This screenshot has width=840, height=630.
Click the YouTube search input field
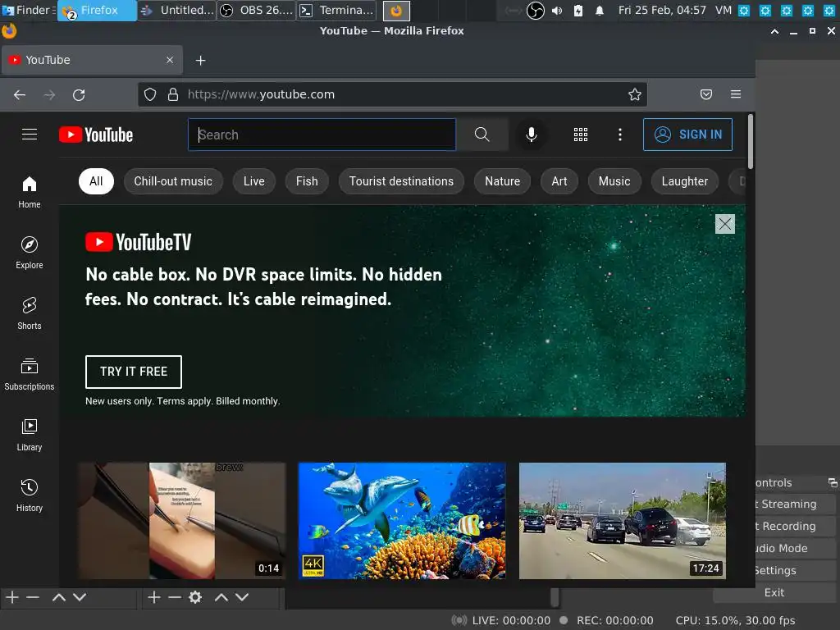[322, 135]
